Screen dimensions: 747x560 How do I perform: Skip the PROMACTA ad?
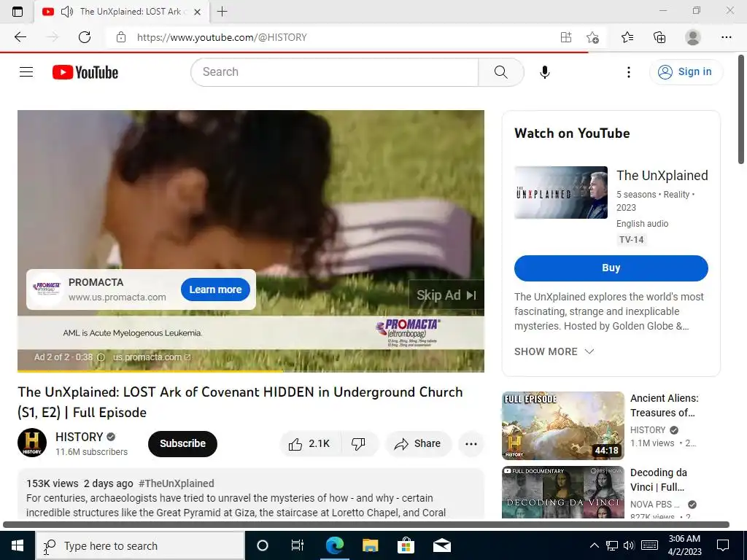pyautogui.click(x=446, y=295)
